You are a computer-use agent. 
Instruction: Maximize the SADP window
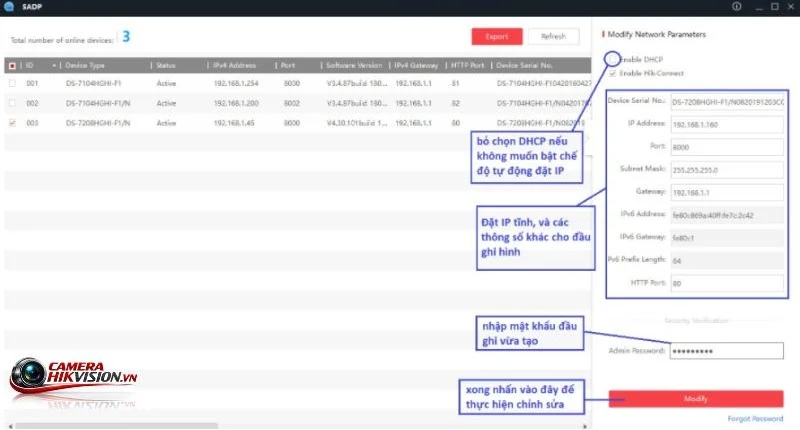(774, 7)
